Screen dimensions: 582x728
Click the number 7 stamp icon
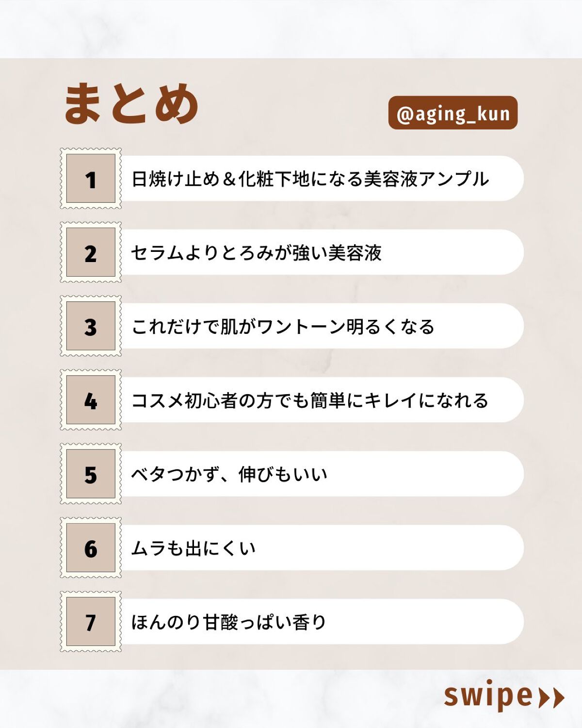91,622
